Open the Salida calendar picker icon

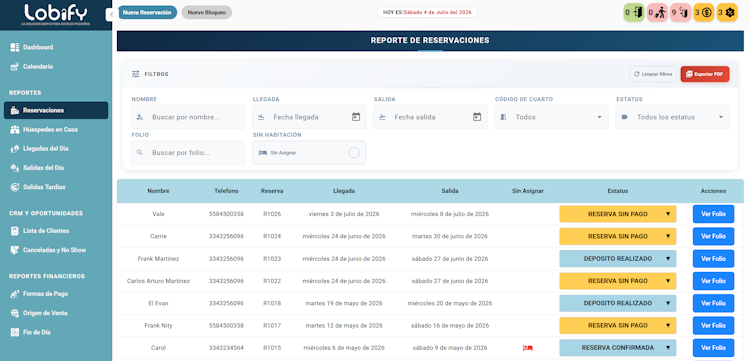click(477, 117)
